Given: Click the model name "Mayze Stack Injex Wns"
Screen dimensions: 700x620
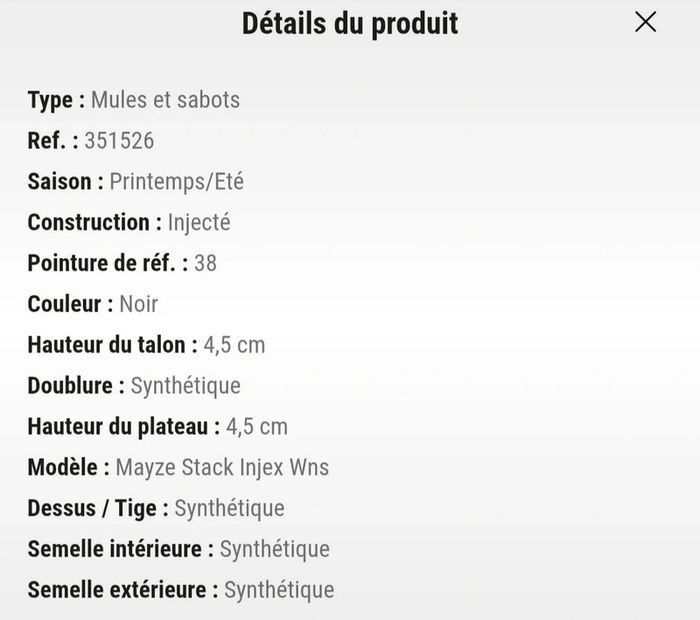Looking at the screenshot, I should 222,467.
